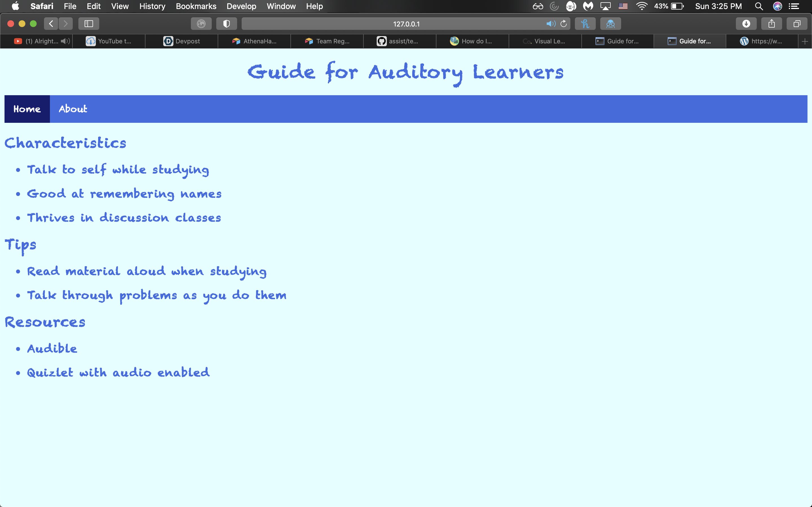Toggle the Safari sidebar button
This screenshot has width=812, height=507.
point(89,24)
